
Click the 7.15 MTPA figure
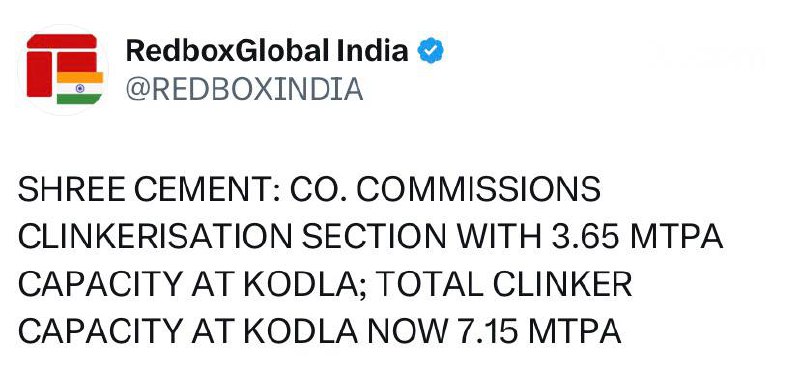pos(537,331)
